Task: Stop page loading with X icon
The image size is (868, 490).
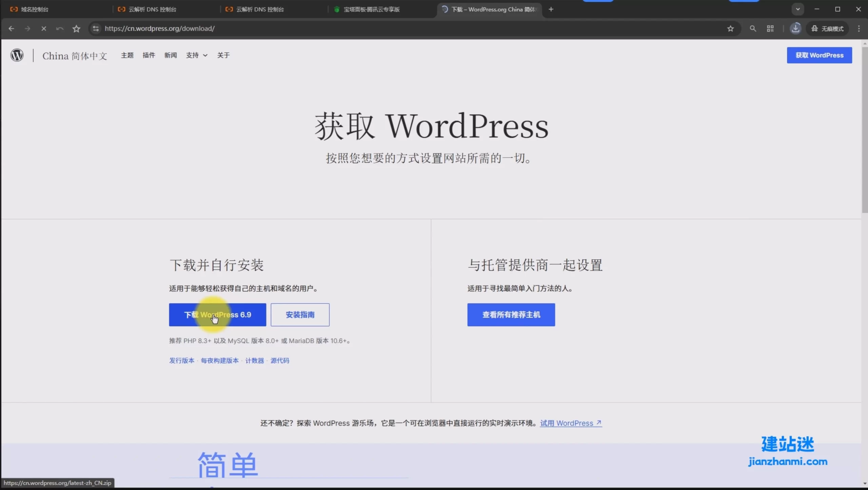Action: 44,29
